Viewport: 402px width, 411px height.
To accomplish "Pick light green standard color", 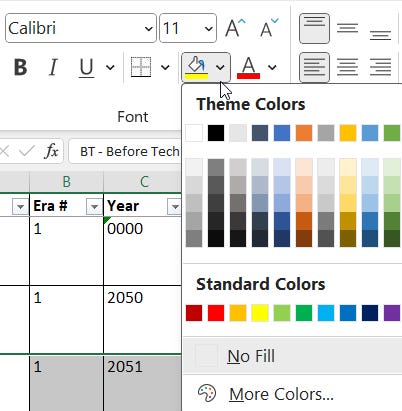I will pyautogui.click(x=282, y=313).
